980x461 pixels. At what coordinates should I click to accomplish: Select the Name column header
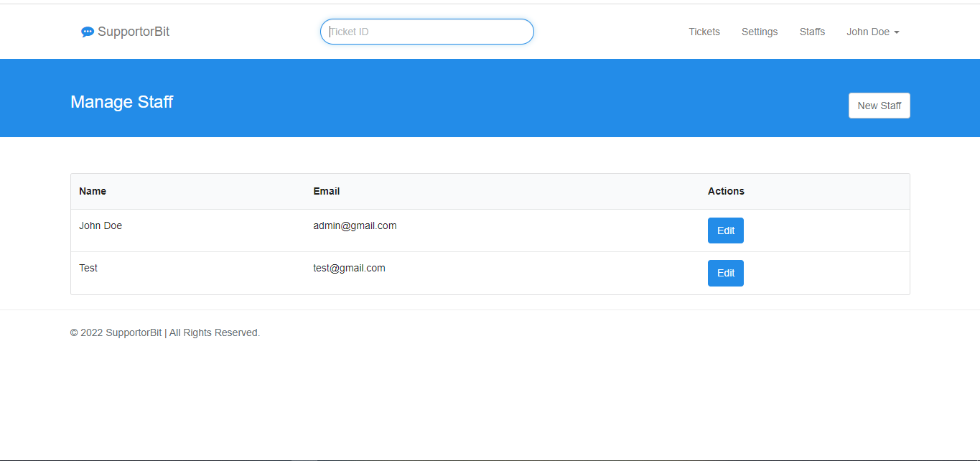point(93,191)
